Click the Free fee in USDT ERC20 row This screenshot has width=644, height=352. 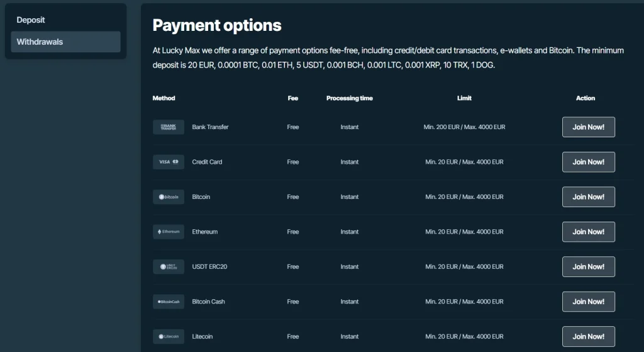(x=293, y=267)
